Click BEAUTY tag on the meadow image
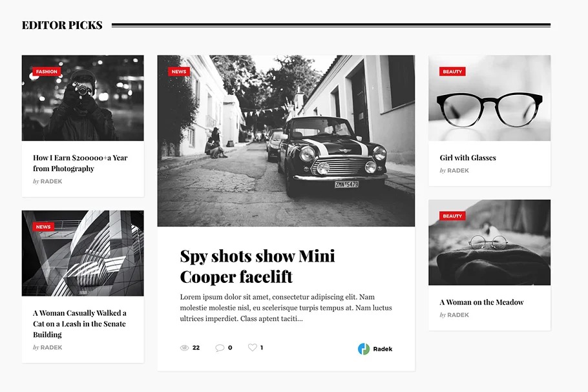The height and width of the screenshot is (392, 588). tap(452, 216)
